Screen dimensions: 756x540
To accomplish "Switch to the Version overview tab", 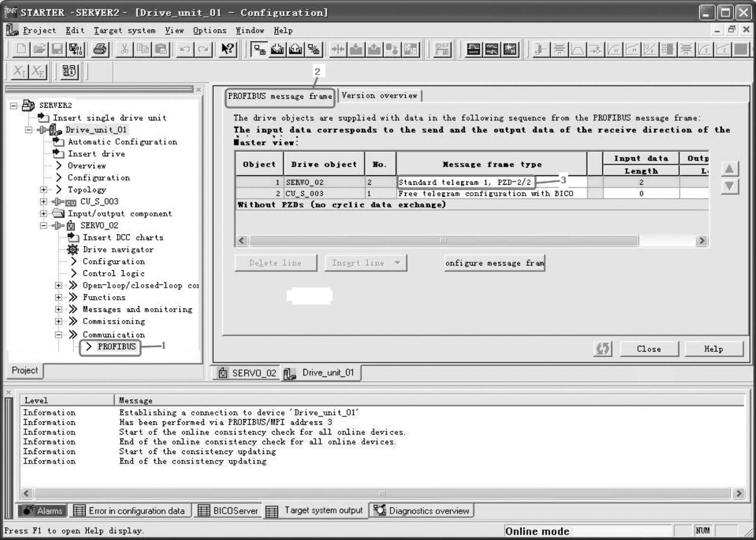I will tap(380, 96).
